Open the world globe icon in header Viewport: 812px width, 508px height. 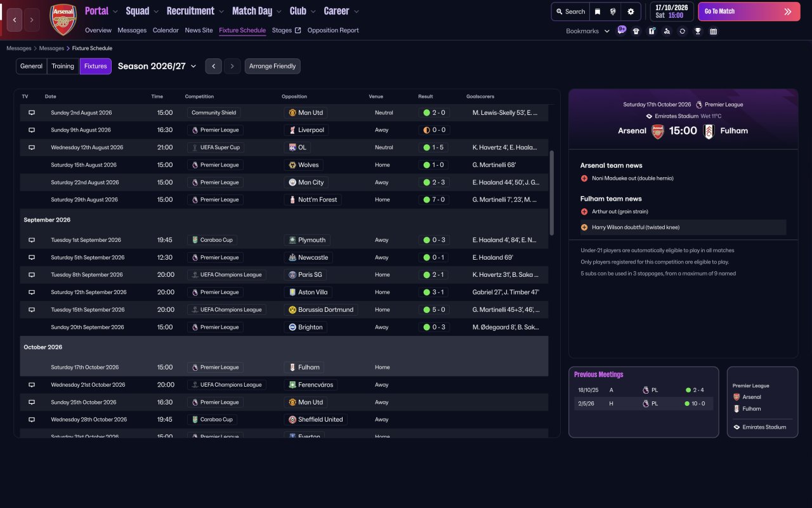[x=613, y=11]
